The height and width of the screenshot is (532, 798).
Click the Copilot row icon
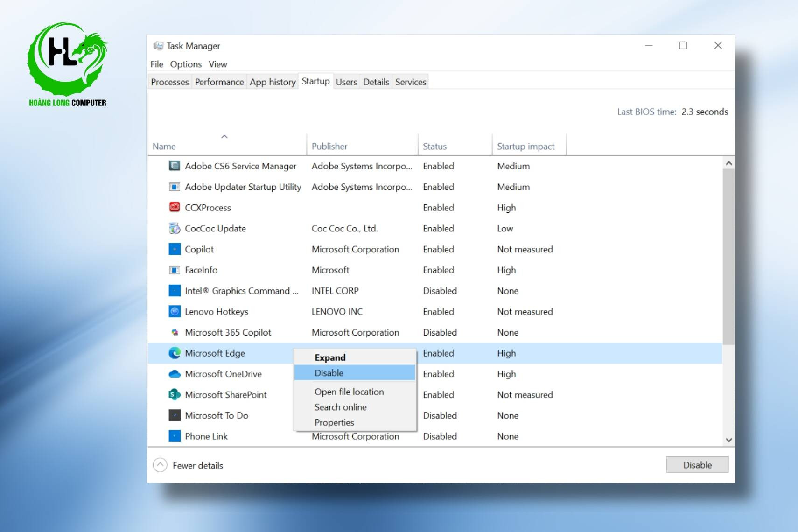pos(174,249)
